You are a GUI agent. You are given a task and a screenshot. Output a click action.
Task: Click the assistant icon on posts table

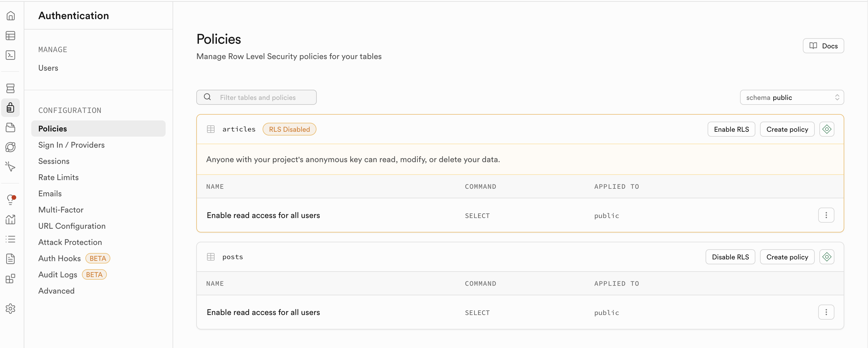point(827,257)
